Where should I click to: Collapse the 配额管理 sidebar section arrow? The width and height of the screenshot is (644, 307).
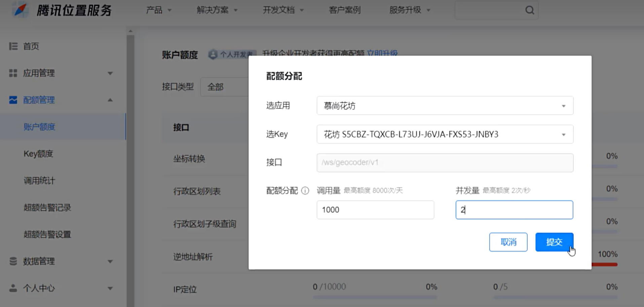110,100
